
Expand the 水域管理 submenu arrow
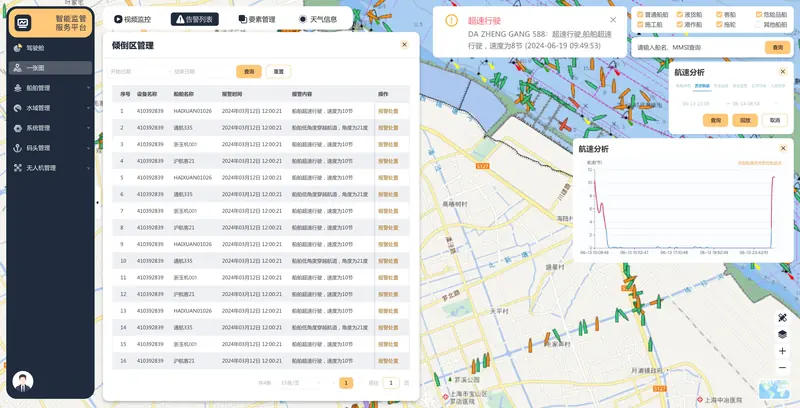tap(88, 108)
